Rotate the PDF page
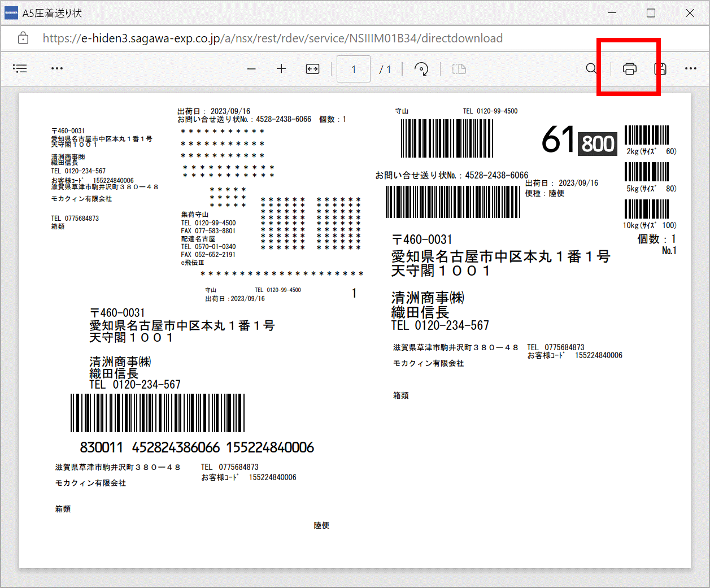Image resolution: width=710 pixels, height=588 pixels. [x=421, y=69]
